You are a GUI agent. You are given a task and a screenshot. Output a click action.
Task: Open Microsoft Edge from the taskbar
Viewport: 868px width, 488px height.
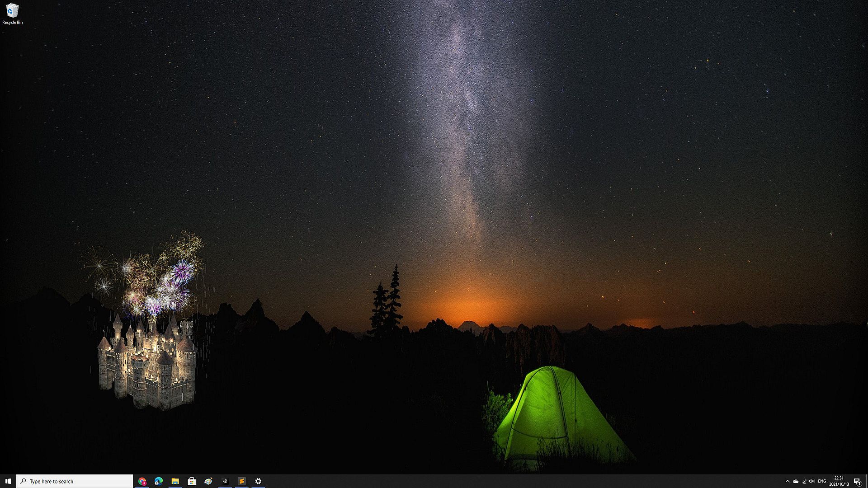(x=159, y=481)
